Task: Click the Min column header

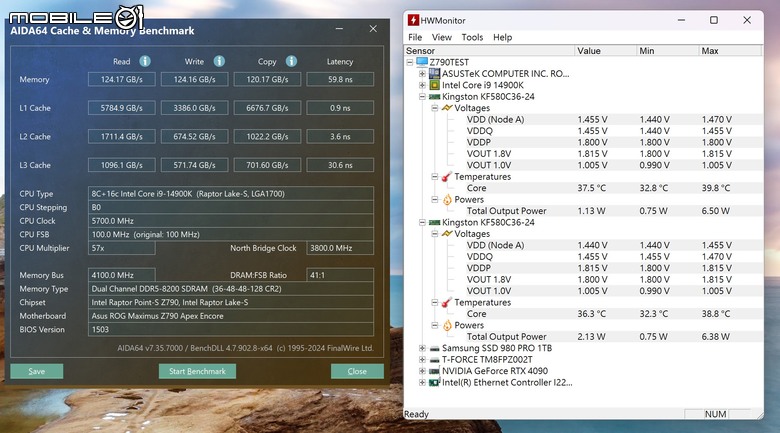Action: click(x=668, y=51)
